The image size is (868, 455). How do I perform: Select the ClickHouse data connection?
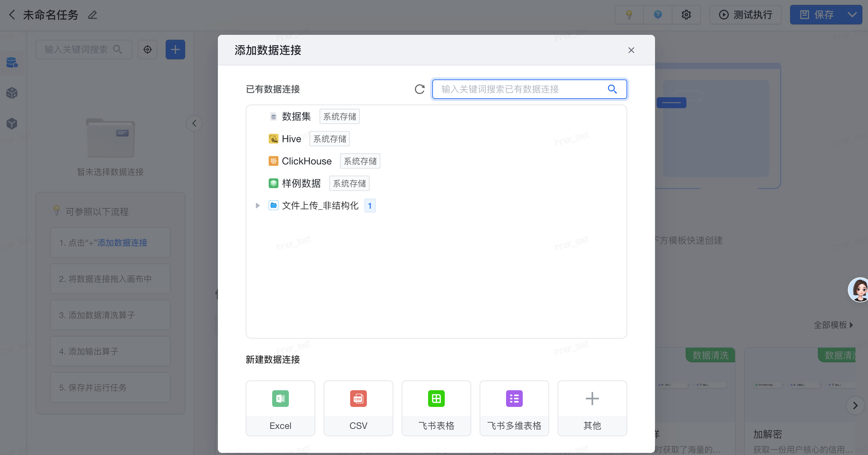306,161
